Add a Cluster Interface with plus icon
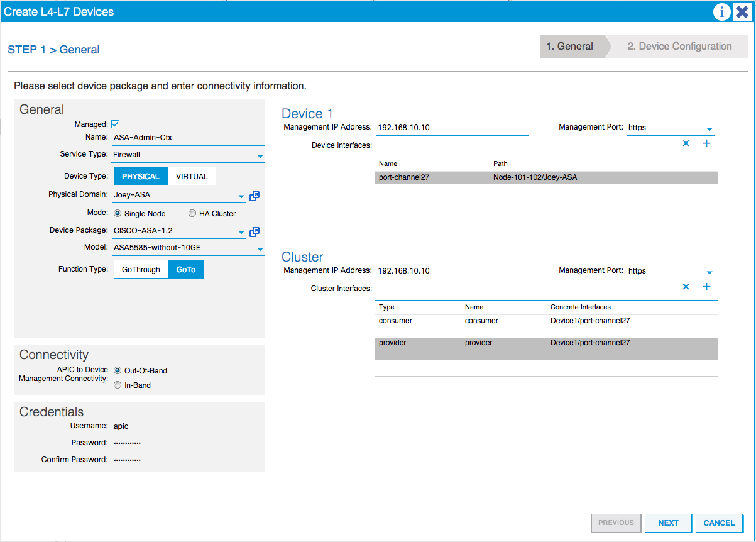The width and height of the screenshot is (756, 542). tap(706, 287)
